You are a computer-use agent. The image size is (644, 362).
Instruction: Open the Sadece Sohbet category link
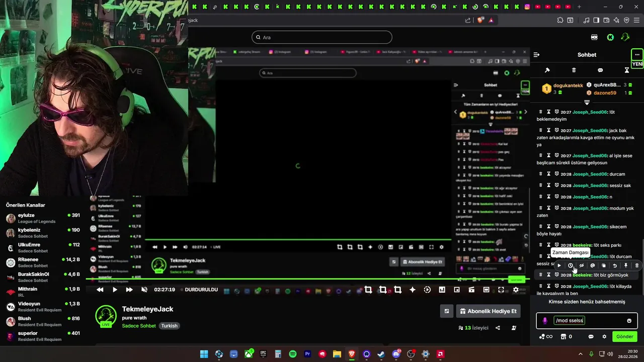(x=139, y=326)
